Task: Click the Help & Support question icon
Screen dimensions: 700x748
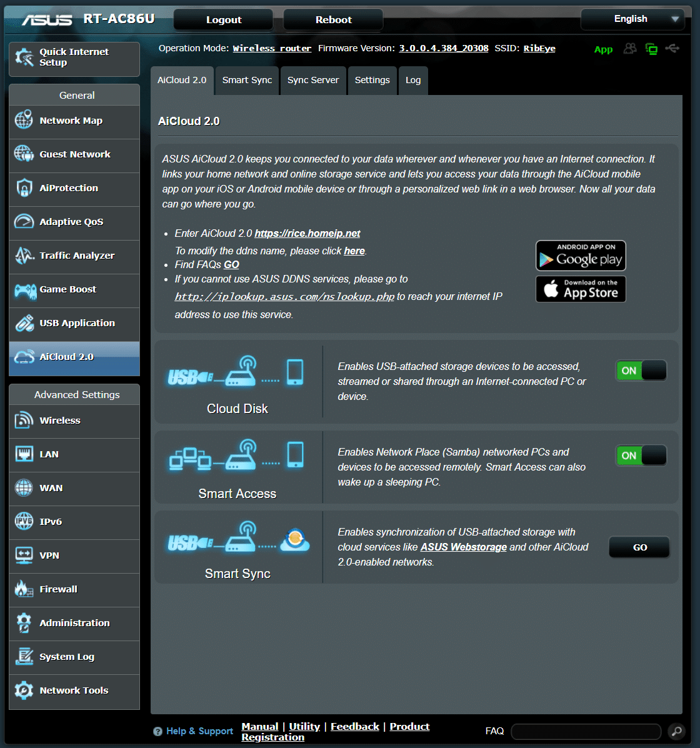Action: tap(157, 731)
